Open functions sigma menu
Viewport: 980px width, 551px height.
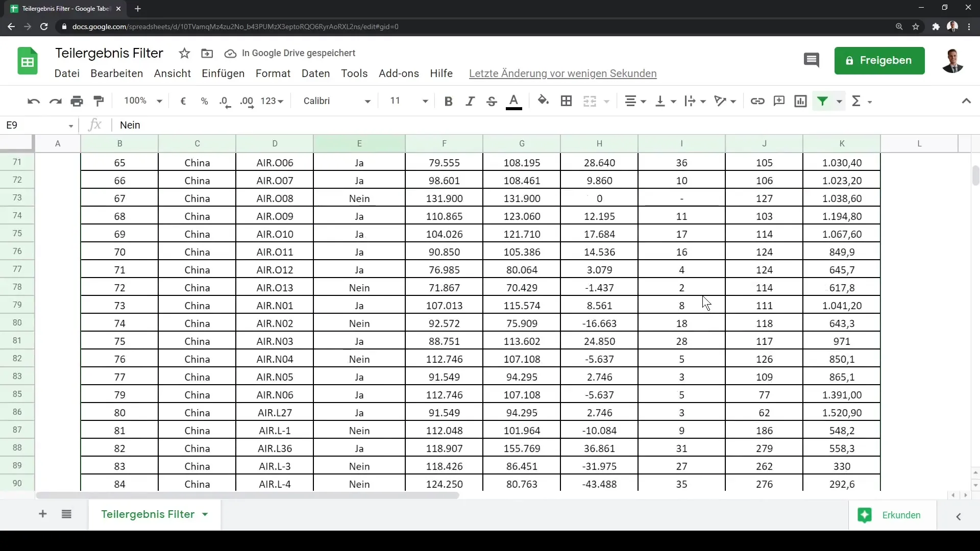click(861, 101)
